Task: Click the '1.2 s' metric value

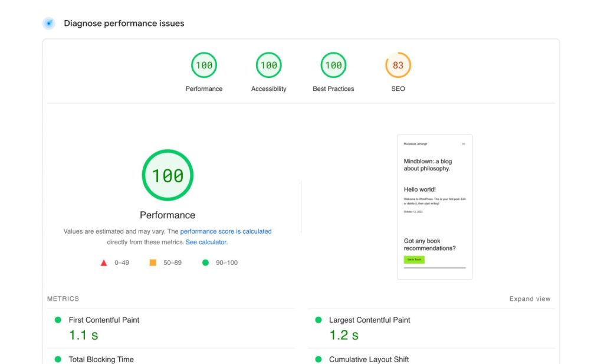Action: click(344, 335)
